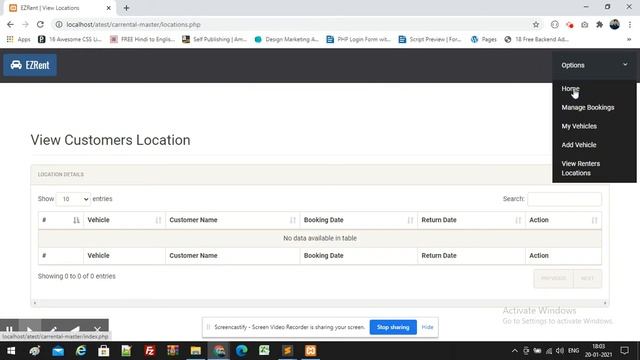
Task: Open the Windows notification center
Action: click(624, 351)
